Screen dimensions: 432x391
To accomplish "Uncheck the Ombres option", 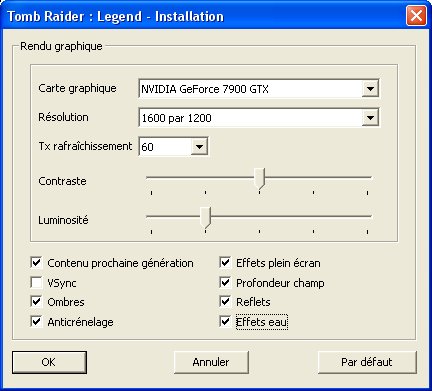I will click(x=36, y=302).
